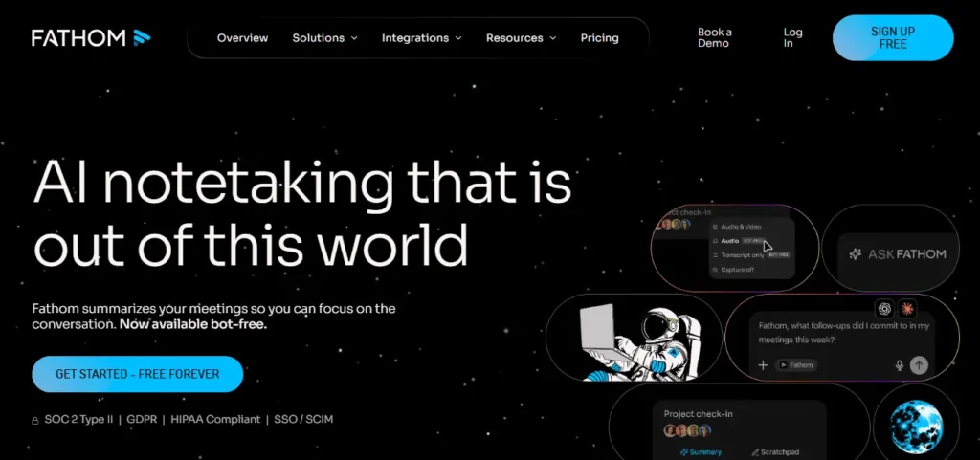
Task: Click the send arrow button in chat
Action: point(919,365)
